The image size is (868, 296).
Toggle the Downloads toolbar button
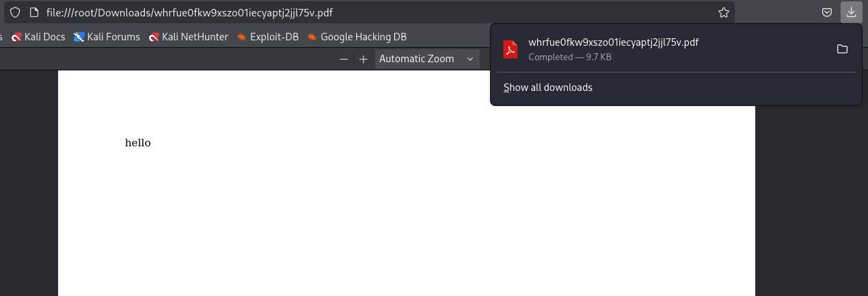coord(851,12)
